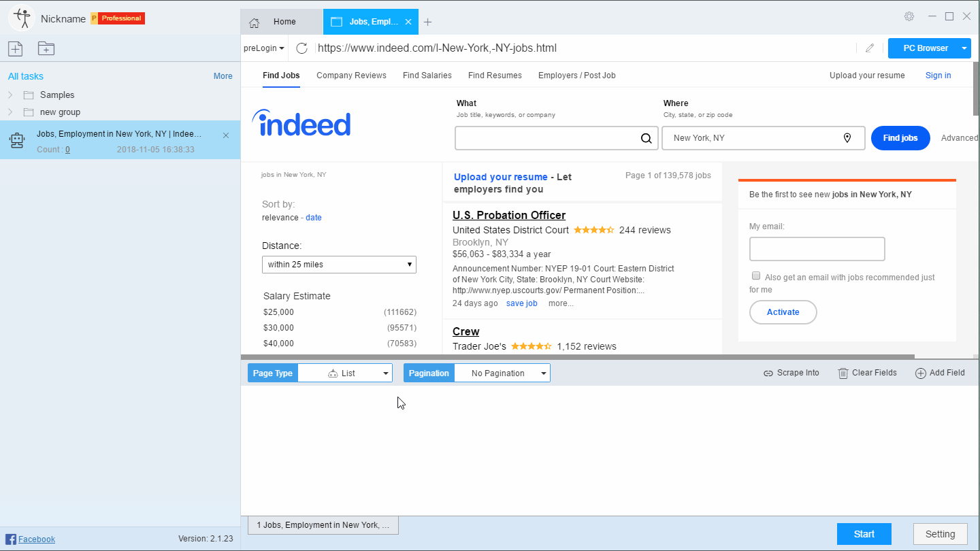
Task: Open Company Reviews menu item
Action: coord(351,76)
